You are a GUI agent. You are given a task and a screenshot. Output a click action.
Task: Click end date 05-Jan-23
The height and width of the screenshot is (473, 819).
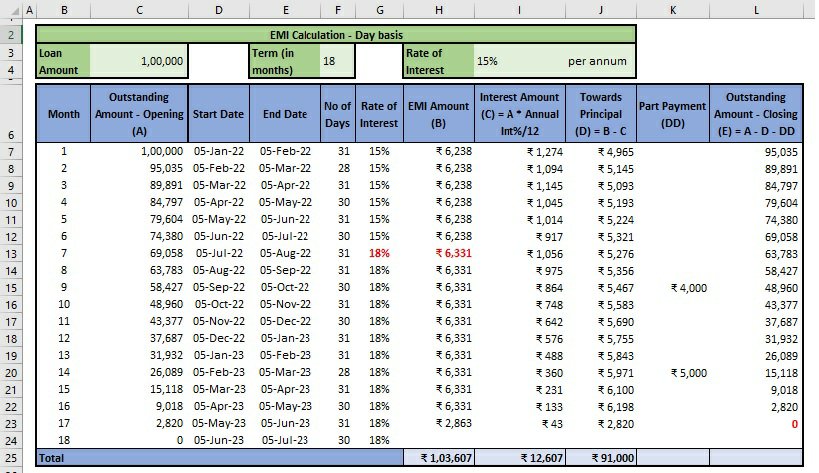point(285,338)
